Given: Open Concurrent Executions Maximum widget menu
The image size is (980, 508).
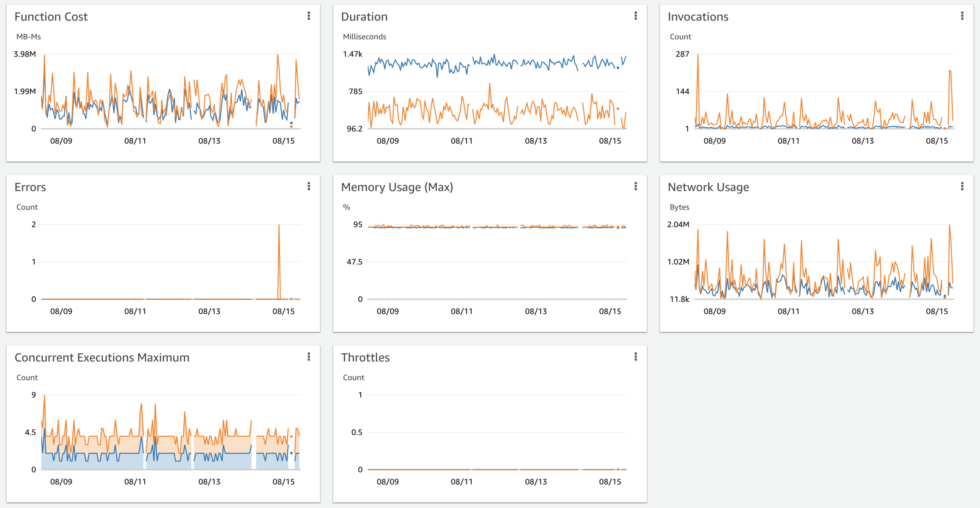Looking at the screenshot, I should pos(309,357).
